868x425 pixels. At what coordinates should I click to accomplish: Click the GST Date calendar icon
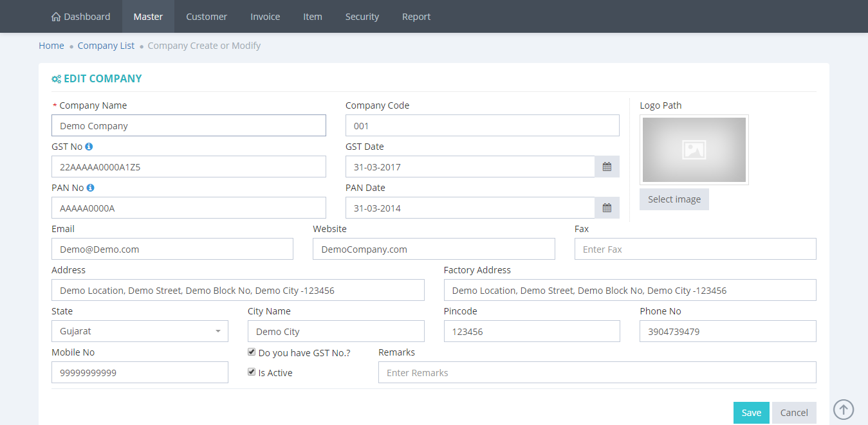606,167
